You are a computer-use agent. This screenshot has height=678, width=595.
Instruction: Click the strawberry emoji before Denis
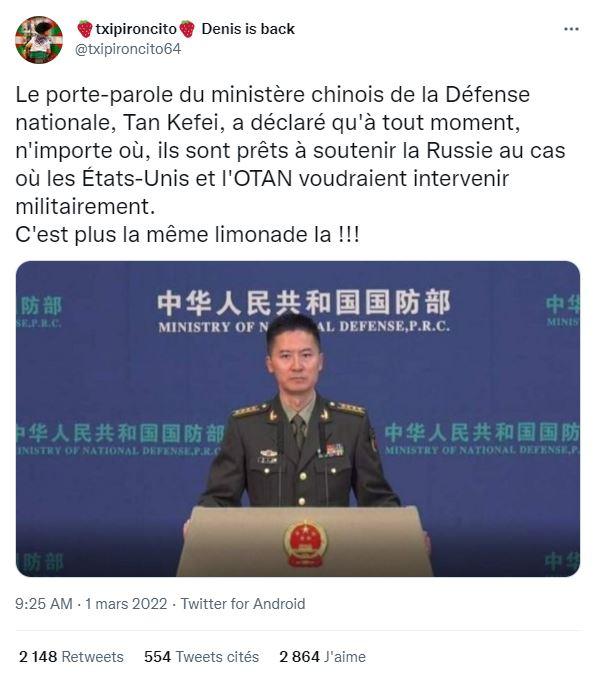tap(187, 29)
